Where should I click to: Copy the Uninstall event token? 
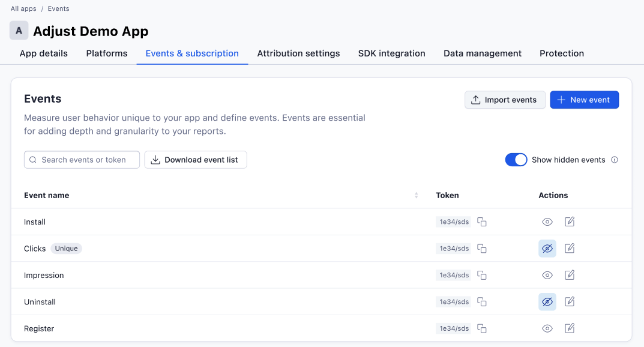tap(481, 302)
